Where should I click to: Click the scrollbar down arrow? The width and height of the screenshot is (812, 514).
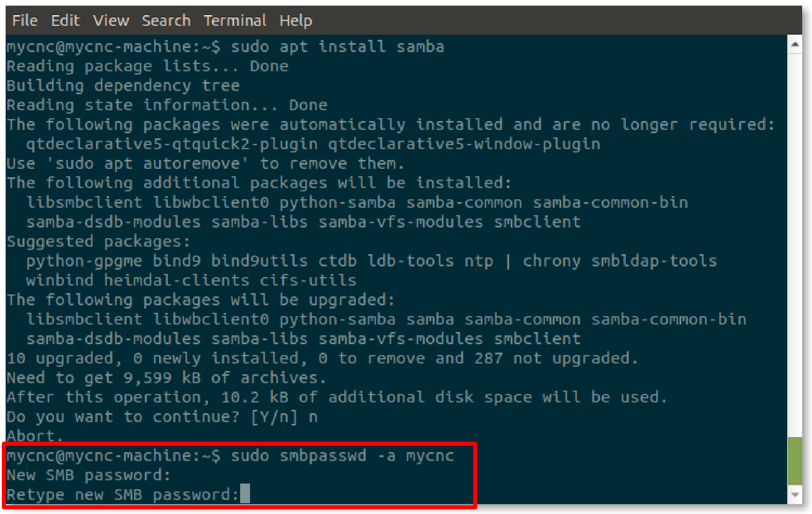(x=795, y=495)
